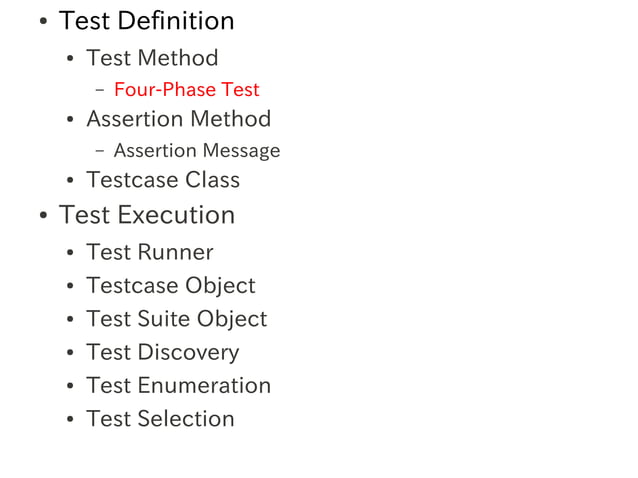Click the "Testcase Object" list item
The image size is (638, 478).
(x=170, y=285)
